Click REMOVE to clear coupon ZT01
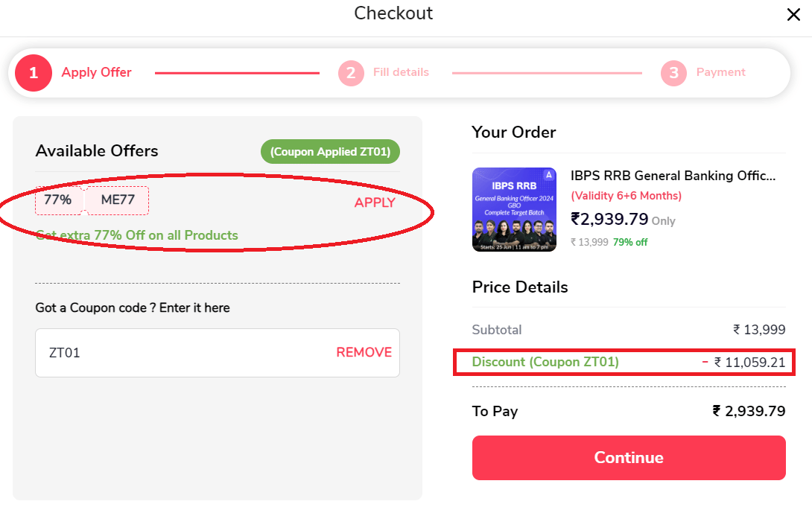 364,352
